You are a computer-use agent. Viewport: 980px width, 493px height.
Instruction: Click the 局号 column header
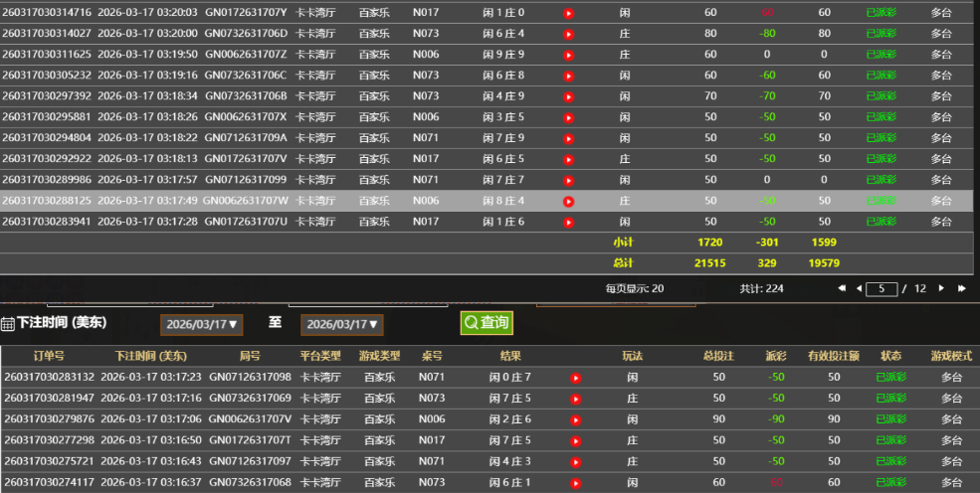coord(250,356)
